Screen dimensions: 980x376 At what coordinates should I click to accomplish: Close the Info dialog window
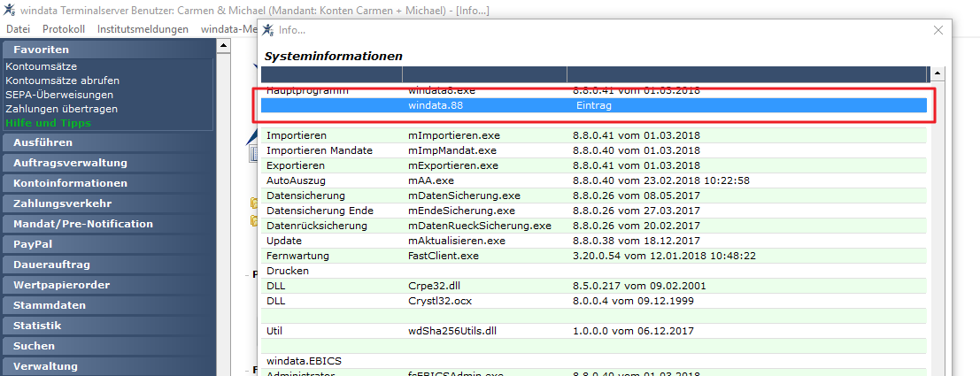938,30
